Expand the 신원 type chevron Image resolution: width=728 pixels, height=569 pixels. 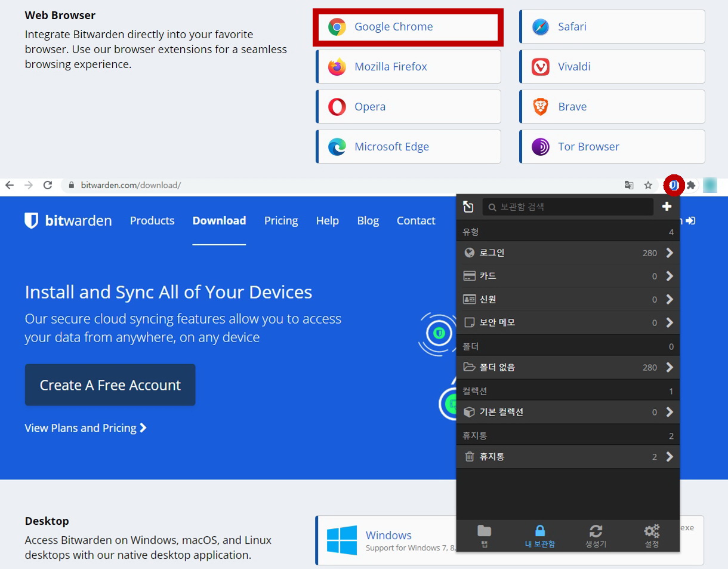tap(670, 299)
